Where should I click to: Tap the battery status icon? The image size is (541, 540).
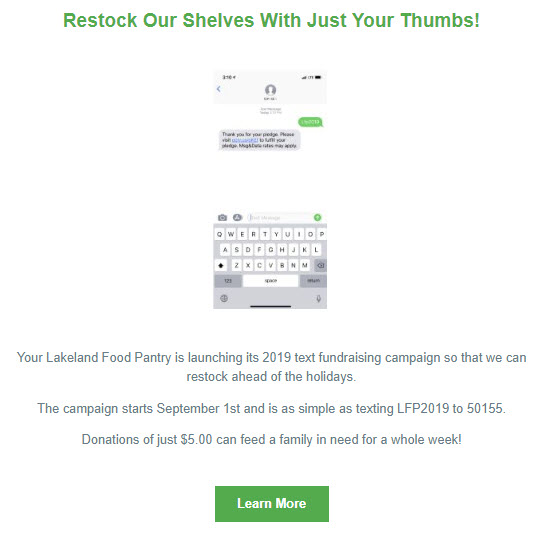point(318,77)
